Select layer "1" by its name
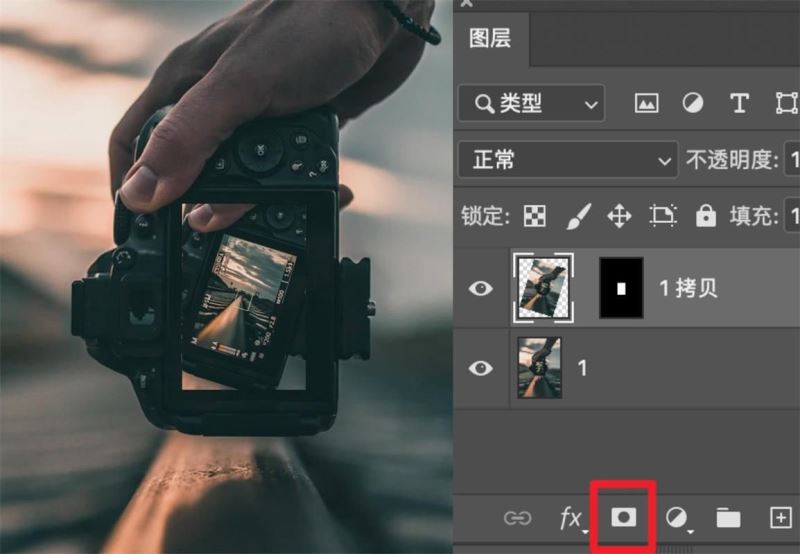 tap(582, 368)
